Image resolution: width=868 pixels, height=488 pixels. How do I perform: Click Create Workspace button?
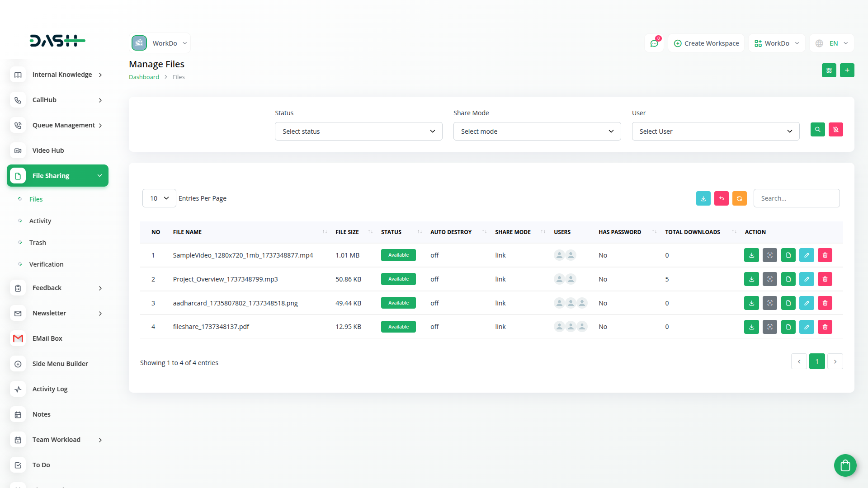click(706, 43)
